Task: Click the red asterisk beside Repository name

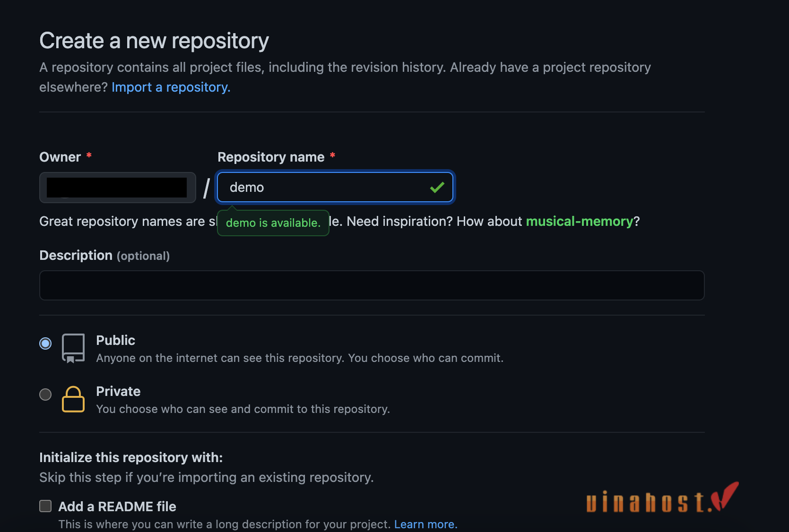Action: coord(333,155)
